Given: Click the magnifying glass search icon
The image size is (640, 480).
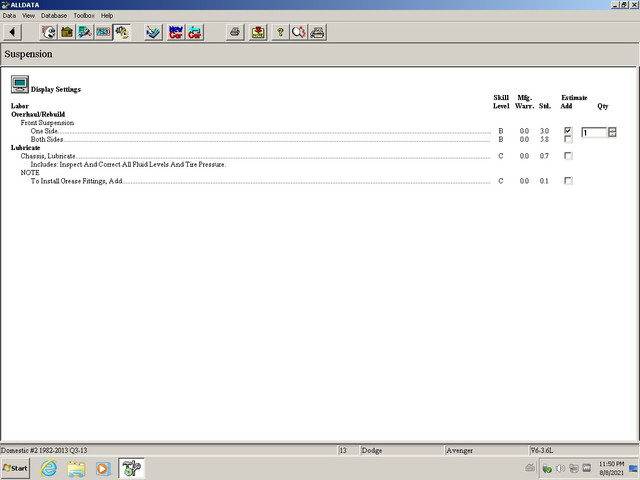Looking at the screenshot, I should 299,32.
